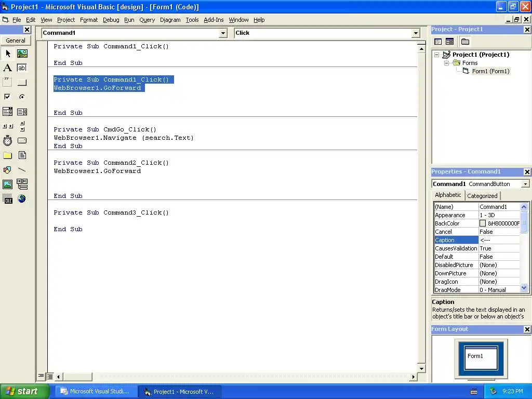Close the Form Layout panel
The width and height of the screenshot is (532, 399).
pos(527,329)
